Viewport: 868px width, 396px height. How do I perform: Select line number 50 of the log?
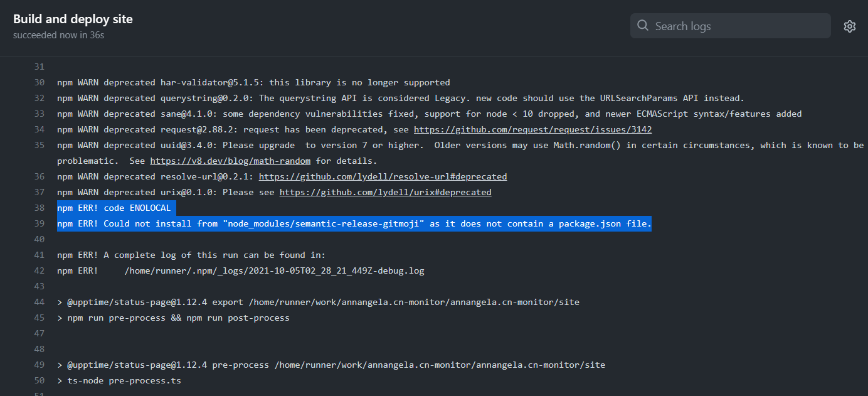[39, 380]
